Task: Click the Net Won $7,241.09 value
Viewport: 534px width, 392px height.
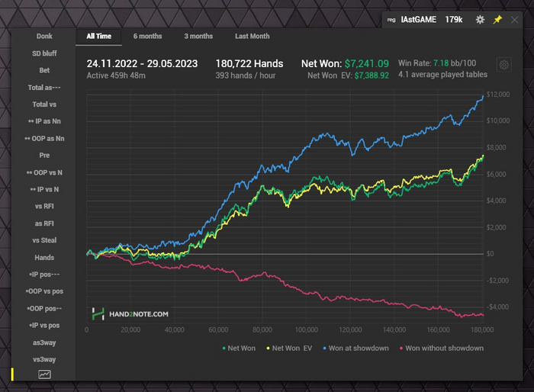Action: [x=366, y=64]
